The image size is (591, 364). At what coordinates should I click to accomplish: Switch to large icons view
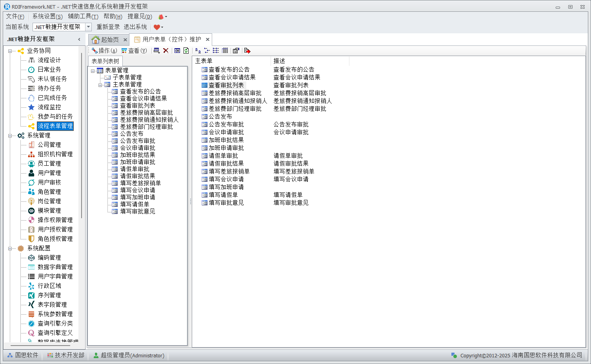pos(198,51)
